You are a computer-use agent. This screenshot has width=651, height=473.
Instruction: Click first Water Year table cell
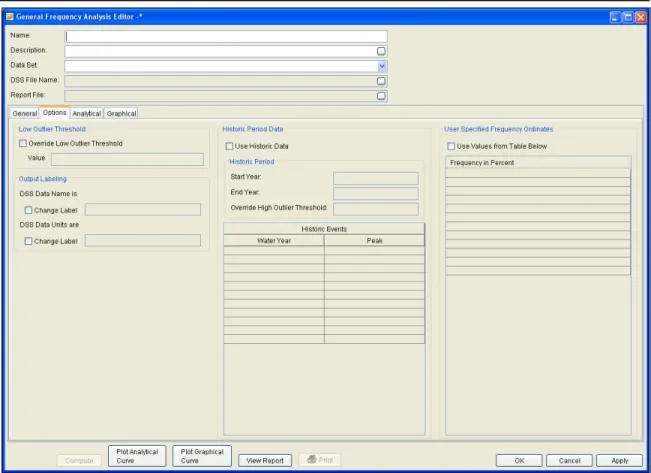pyautogui.click(x=274, y=250)
